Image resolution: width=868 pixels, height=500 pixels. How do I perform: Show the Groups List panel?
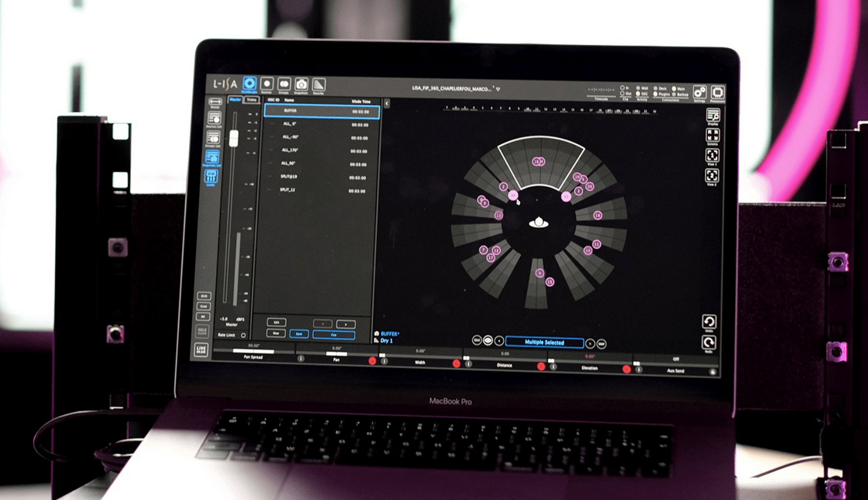point(213,138)
